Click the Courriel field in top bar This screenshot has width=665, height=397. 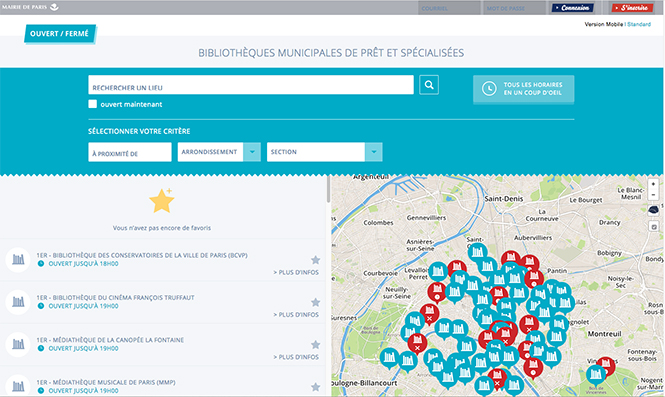(x=449, y=8)
